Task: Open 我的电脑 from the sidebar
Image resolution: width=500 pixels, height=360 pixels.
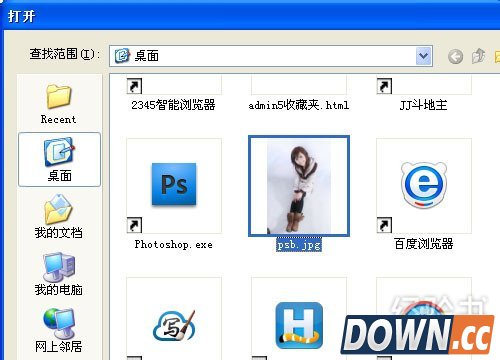Action: coord(59,274)
